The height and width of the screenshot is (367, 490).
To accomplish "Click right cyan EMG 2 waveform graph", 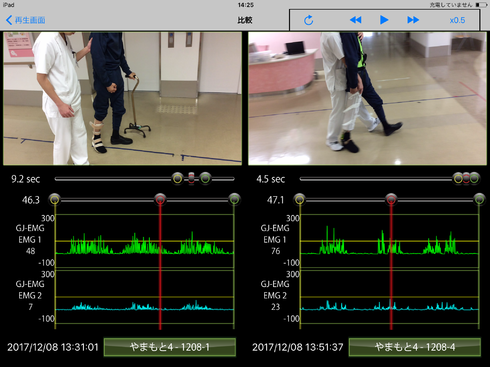I will 390,297.
